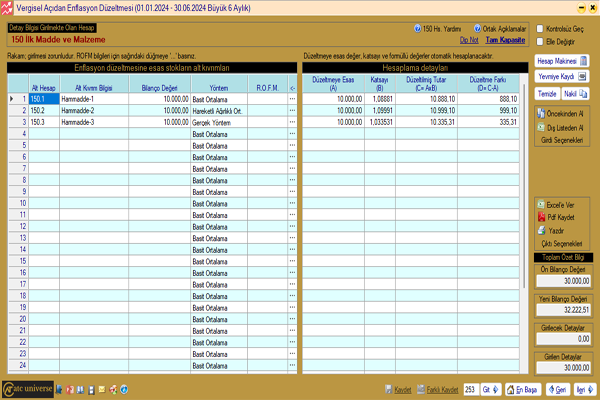Viewport: 600px width, 400px height.
Task: Click the Temizle button
Action: 547,94
